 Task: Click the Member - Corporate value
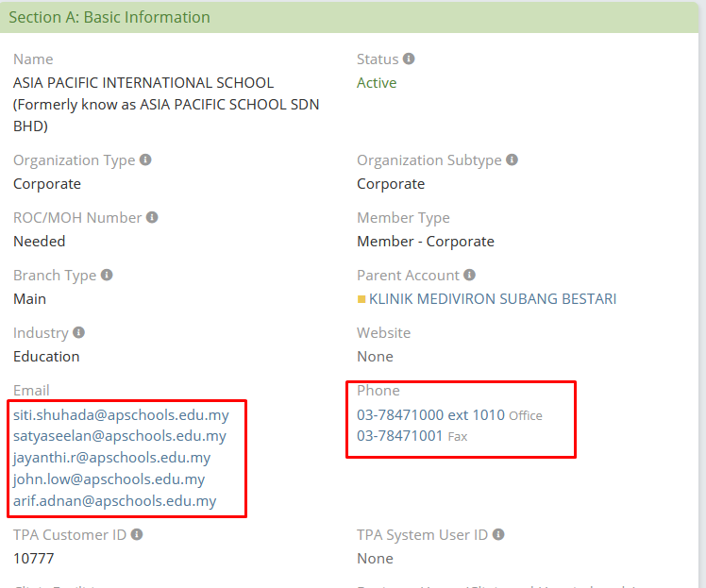[x=426, y=242]
